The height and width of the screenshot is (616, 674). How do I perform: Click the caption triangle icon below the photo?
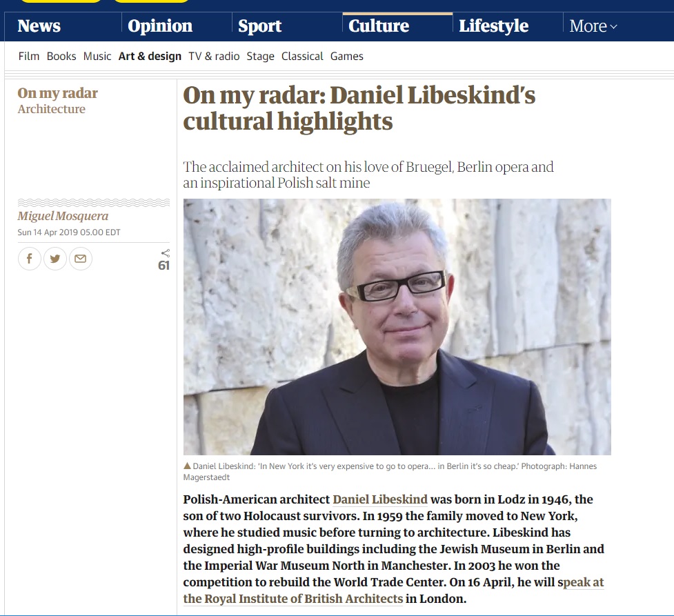click(x=187, y=466)
